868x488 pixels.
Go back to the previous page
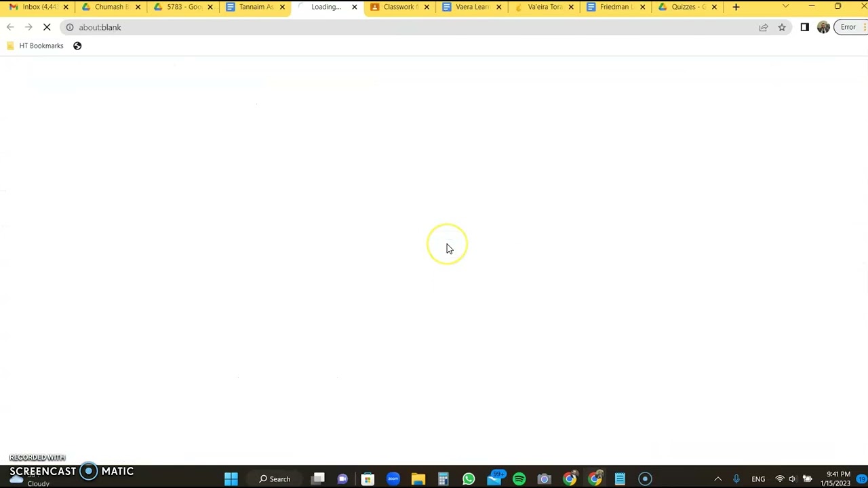click(x=10, y=27)
